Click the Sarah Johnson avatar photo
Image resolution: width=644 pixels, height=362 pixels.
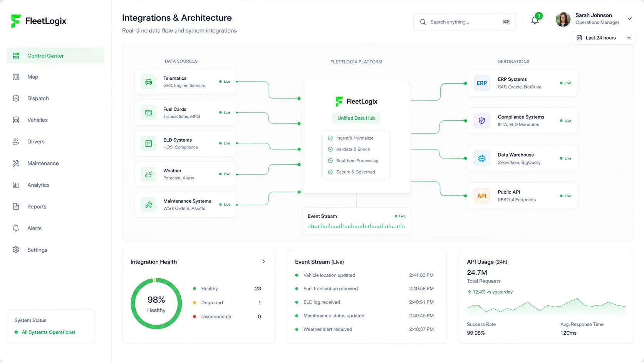click(x=563, y=19)
